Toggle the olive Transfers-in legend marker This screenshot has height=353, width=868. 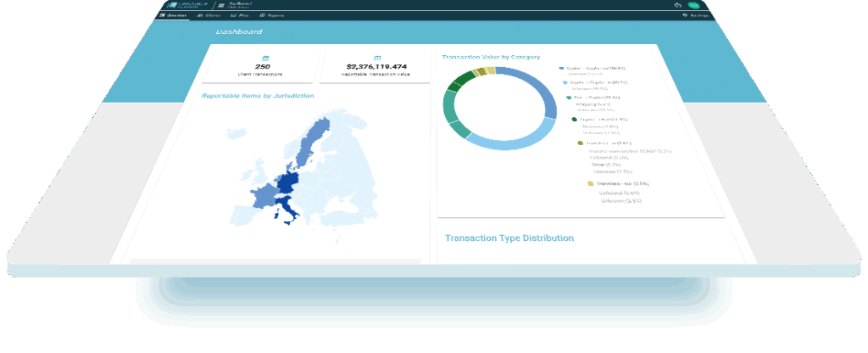pyautogui.click(x=580, y=143)
